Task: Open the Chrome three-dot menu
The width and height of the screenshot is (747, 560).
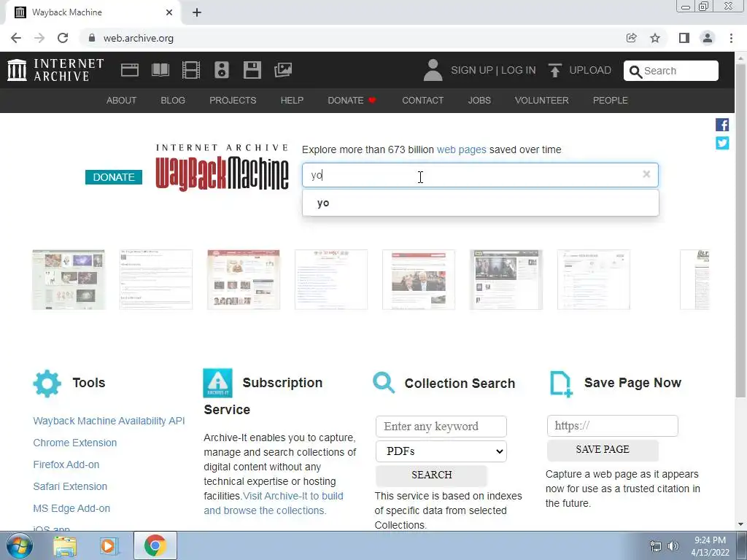Action: (731, 38)
